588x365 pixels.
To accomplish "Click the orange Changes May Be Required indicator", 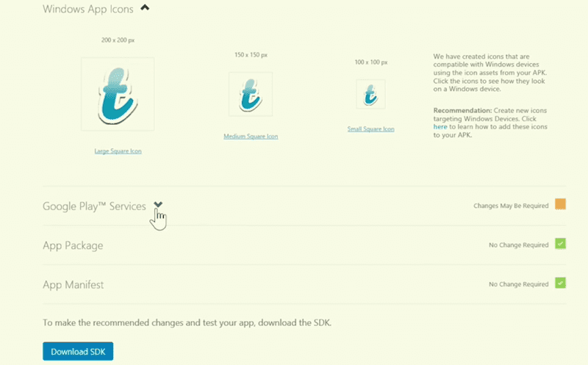I will [560, 204].
